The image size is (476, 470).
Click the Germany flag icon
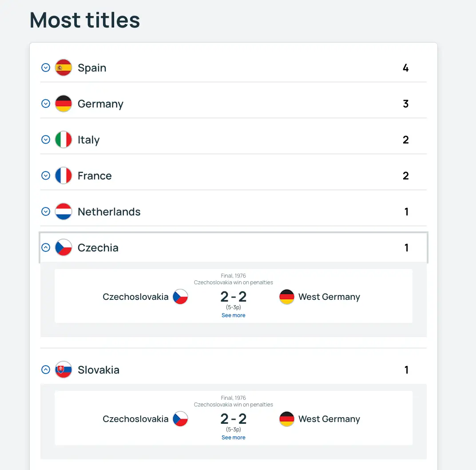click(x=63, y=104)
